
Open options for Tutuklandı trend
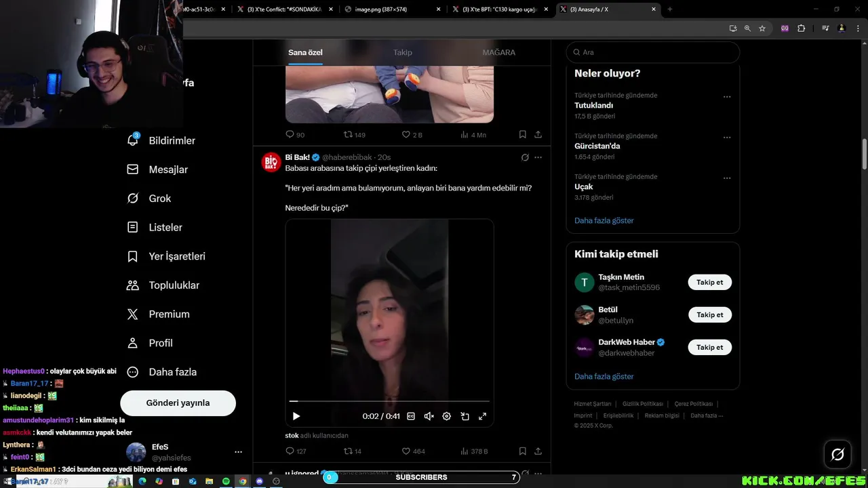click(x=727, y=96)
